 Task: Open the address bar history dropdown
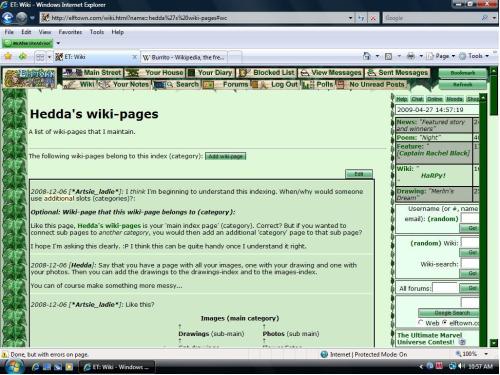tap(350, 18)
